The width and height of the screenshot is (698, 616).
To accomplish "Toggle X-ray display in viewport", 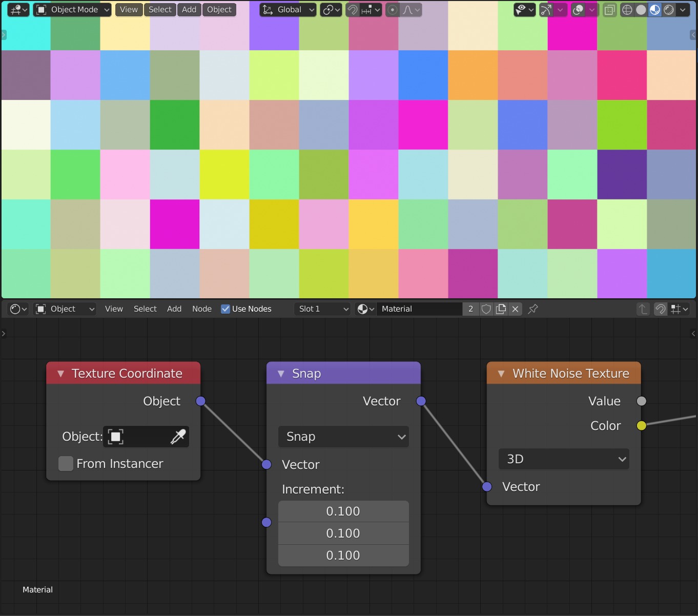I will [609, 10].
